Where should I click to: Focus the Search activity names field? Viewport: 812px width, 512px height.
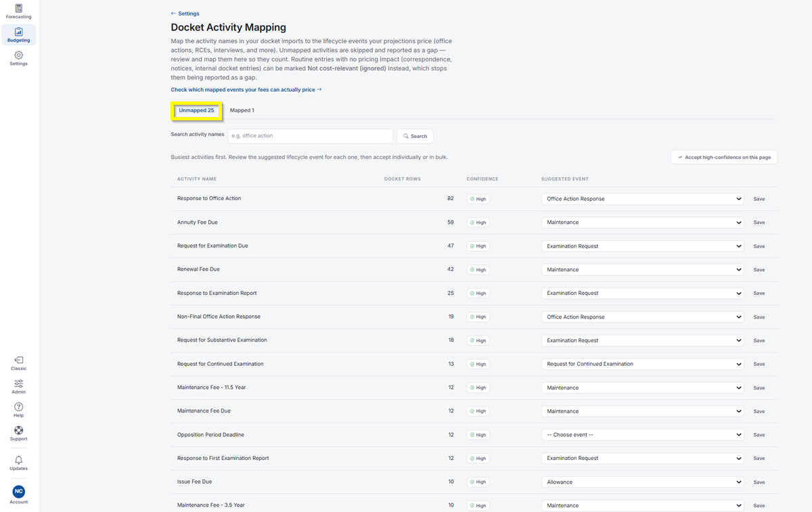tap(310, 136)
